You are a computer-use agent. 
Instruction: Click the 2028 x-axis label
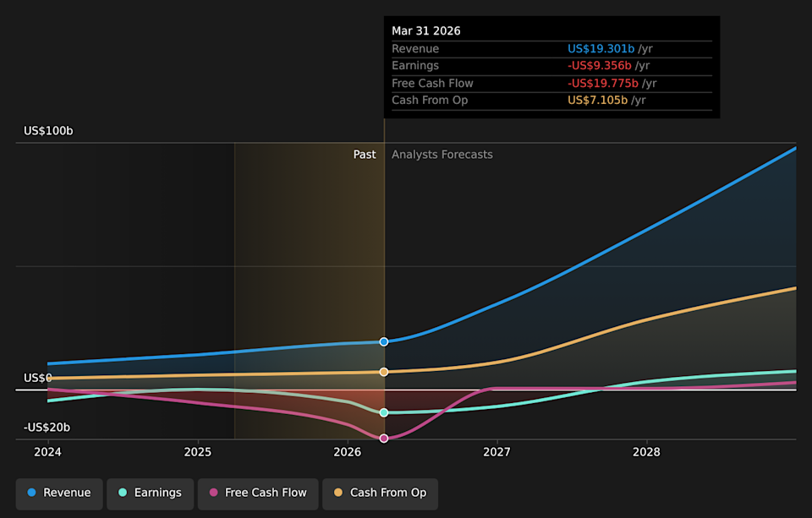[647, 452]
